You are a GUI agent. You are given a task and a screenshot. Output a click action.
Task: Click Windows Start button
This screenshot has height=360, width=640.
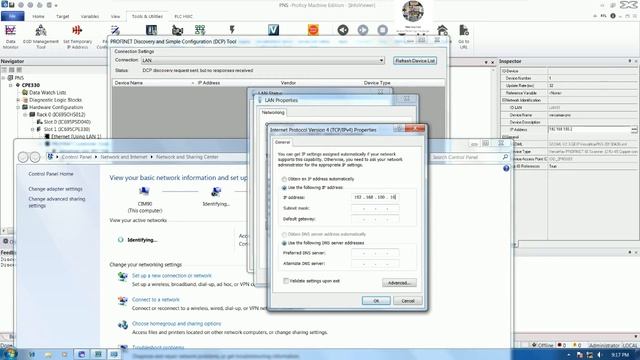click(x=9, y=353)
